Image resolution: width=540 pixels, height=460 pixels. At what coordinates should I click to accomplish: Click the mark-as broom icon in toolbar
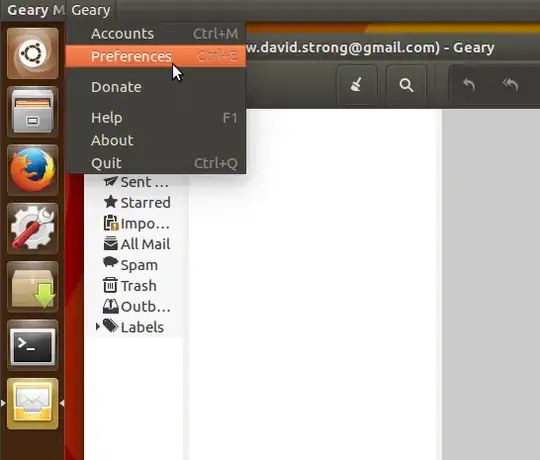357,84
